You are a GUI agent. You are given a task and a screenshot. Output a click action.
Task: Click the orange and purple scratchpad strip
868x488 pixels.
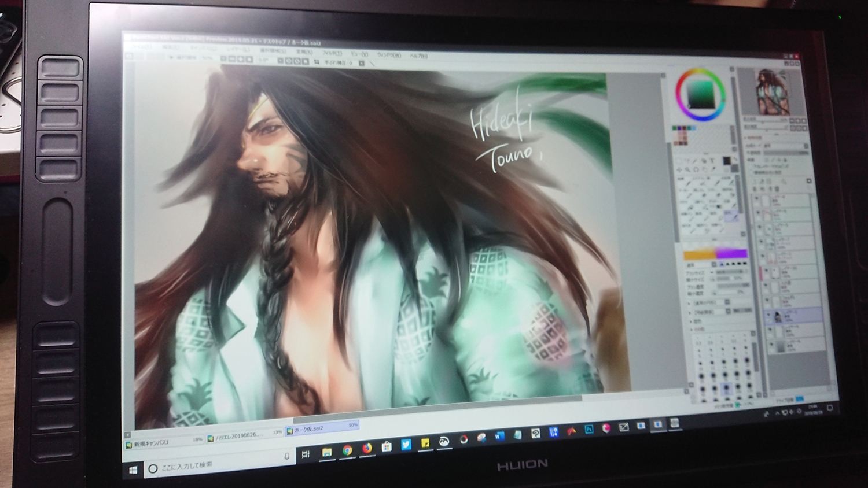pyautogui.click(x=716, y=254)
